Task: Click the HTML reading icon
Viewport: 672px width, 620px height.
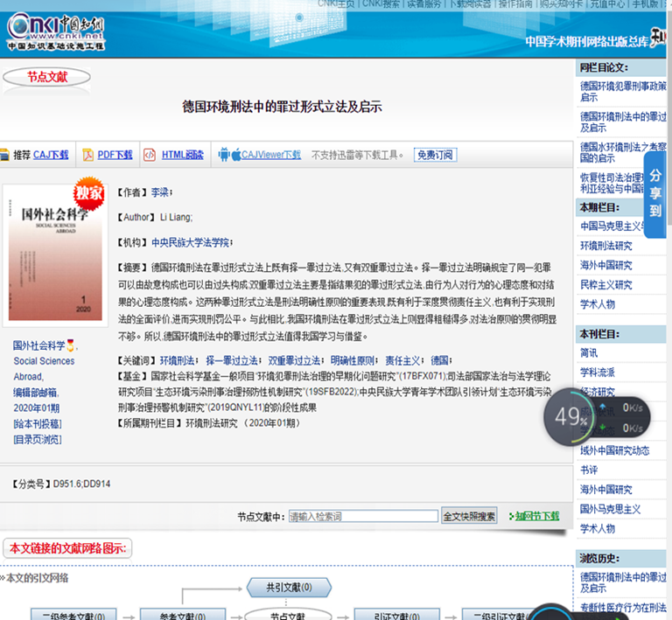Action: point(150,155)
